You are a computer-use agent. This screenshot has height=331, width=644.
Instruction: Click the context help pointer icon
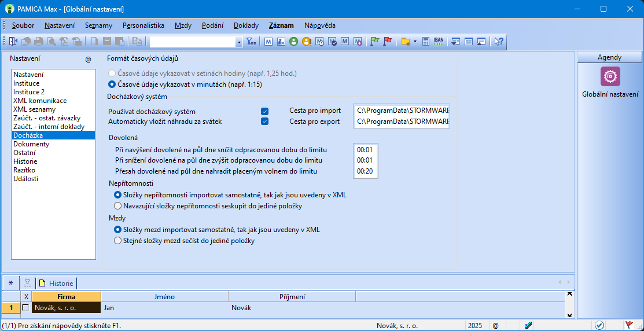coord(499,42)
